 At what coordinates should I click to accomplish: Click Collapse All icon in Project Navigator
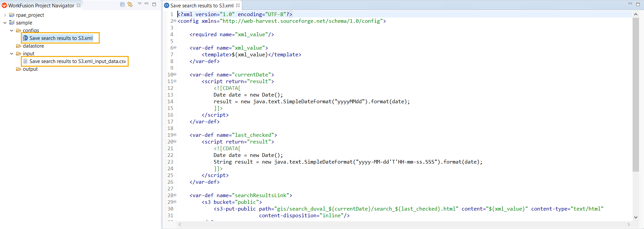tap(122, 4)
